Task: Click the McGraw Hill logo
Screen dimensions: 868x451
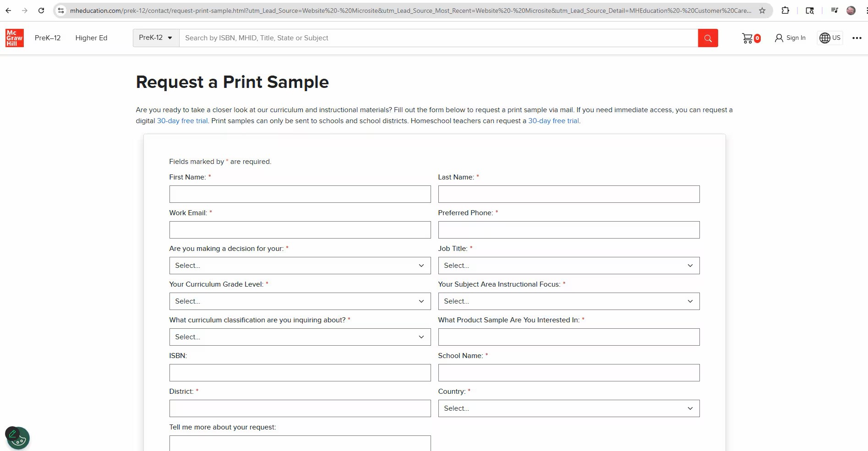Action: pos(15,38)
